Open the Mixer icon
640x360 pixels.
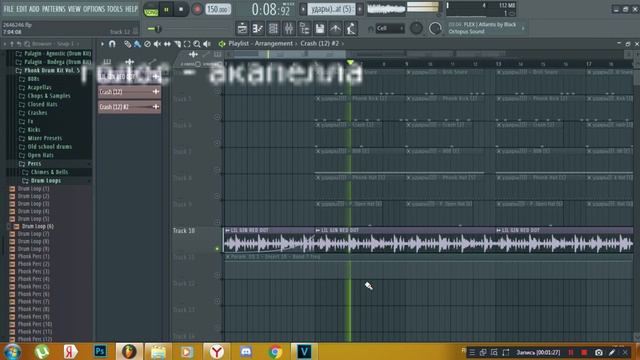coord(289,28)
